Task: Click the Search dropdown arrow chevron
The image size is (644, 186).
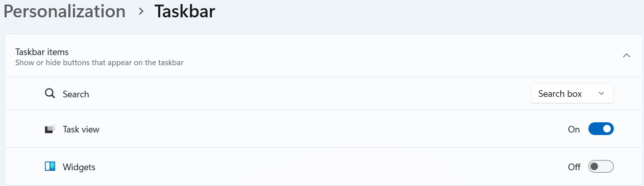Action: [x=601, y=94]
